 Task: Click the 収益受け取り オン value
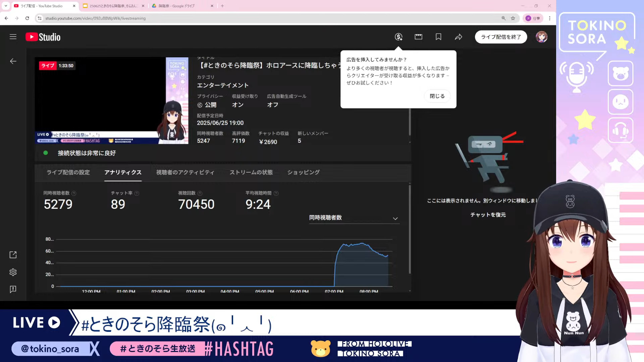[x=238, y=105]
